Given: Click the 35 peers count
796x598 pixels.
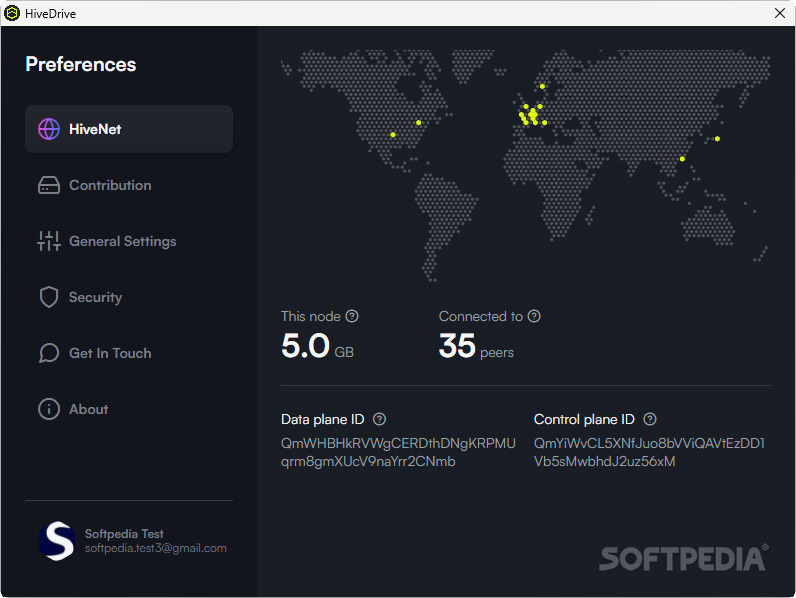Looking at the screenshot, I should click(x=476, y=346).
